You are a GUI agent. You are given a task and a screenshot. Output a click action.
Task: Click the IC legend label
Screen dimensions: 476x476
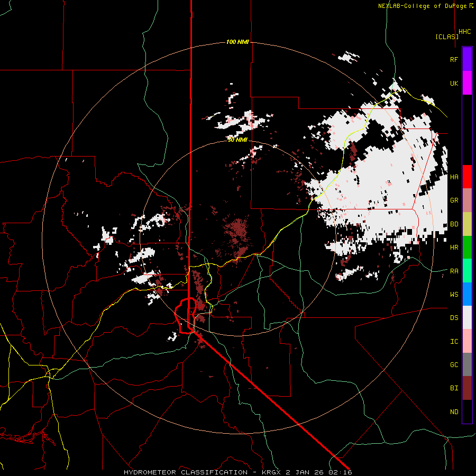pyautogui.click(x=454, y=342)
